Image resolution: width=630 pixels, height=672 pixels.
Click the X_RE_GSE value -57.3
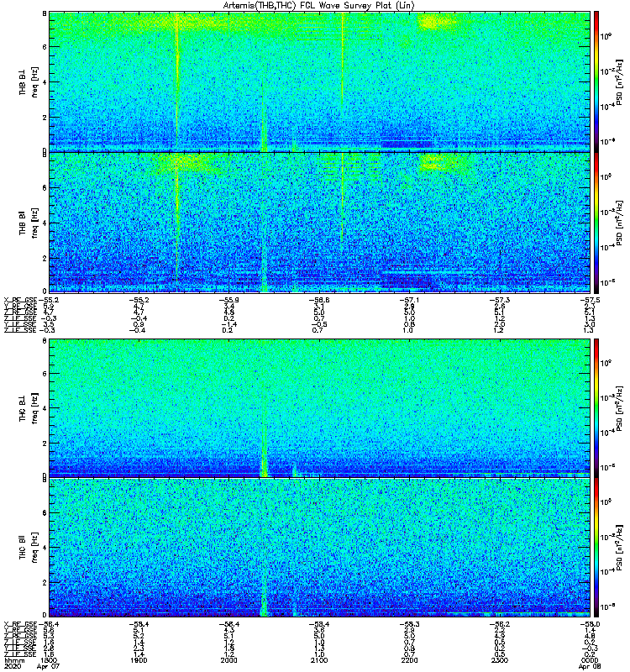499,300
